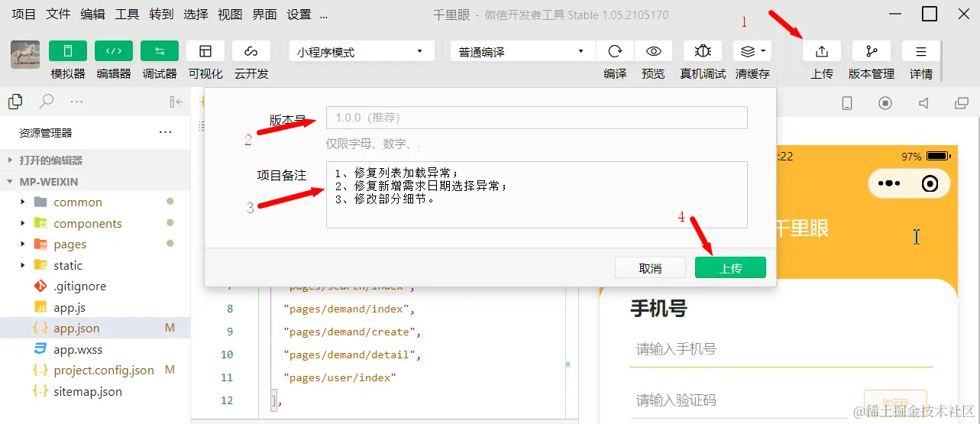Open resource manager more actions
The height and width of the screenshot is (424, 980).
[x=165, y=132]
